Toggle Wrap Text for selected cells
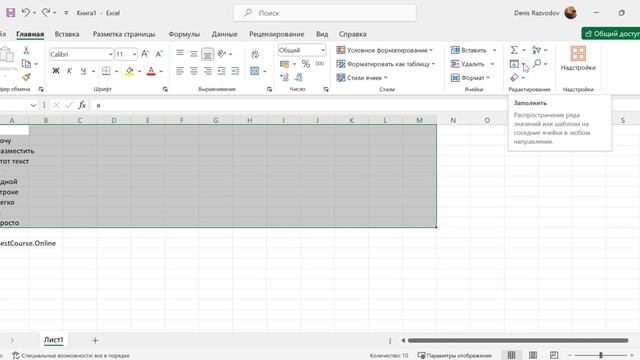The height and width of the screenshot is (360, 640). (x=256, y=54)
